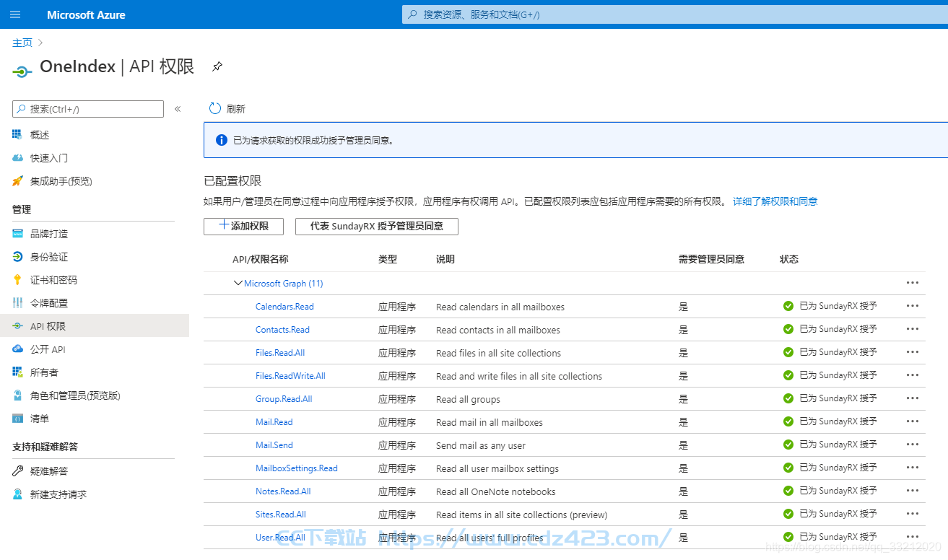Open more options for Contacts.Read row

[913, 329]
